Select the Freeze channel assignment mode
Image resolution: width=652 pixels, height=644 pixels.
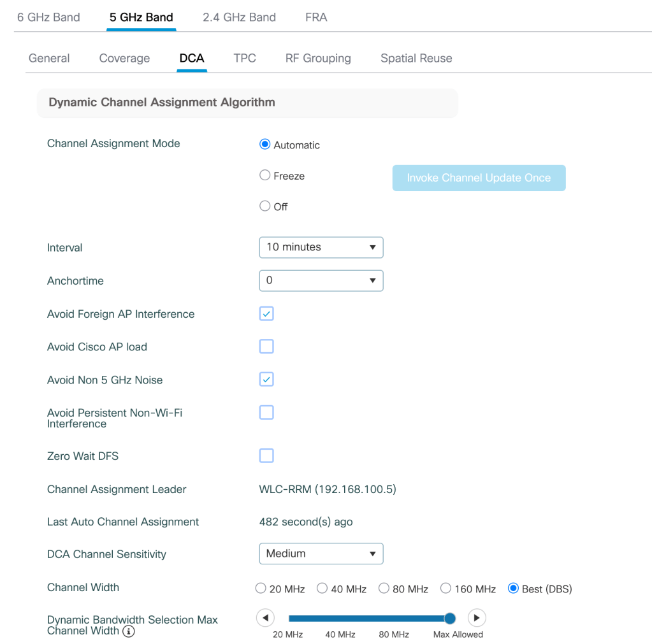[265, 176]
